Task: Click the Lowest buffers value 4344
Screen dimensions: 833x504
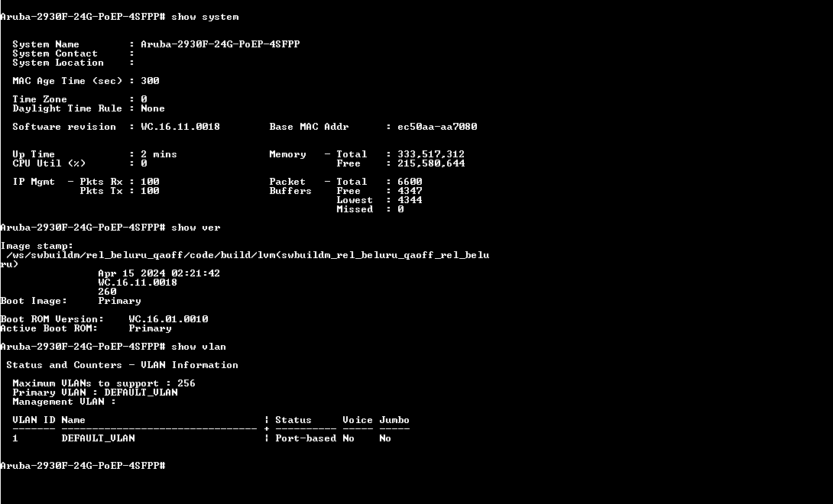Action: point(410,200)
